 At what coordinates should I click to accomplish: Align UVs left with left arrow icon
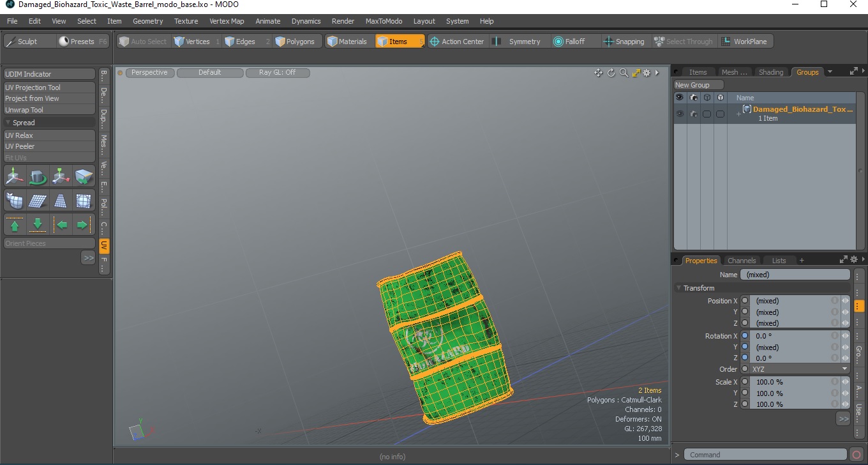[61, 225]
